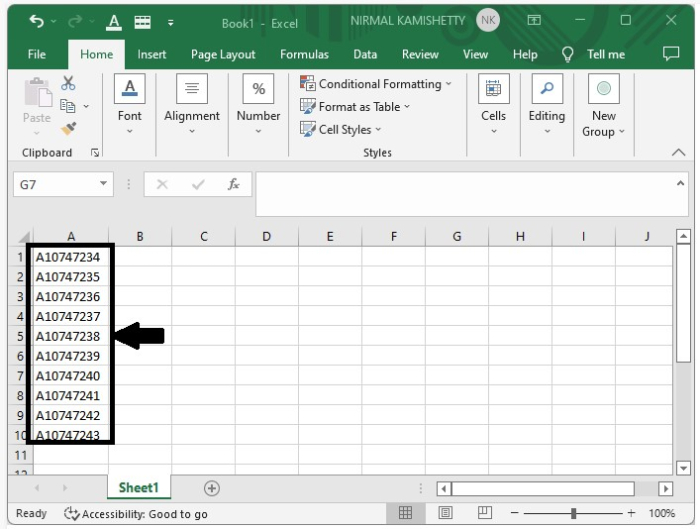
Task: Open Cell Styles gallery
Action: pyautogui.click(x=341, y=129)
